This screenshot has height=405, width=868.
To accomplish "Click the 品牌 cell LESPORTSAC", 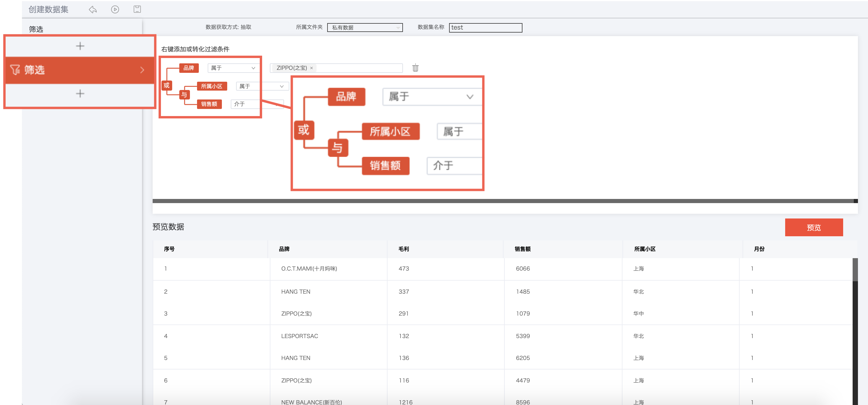I will 300,336.
